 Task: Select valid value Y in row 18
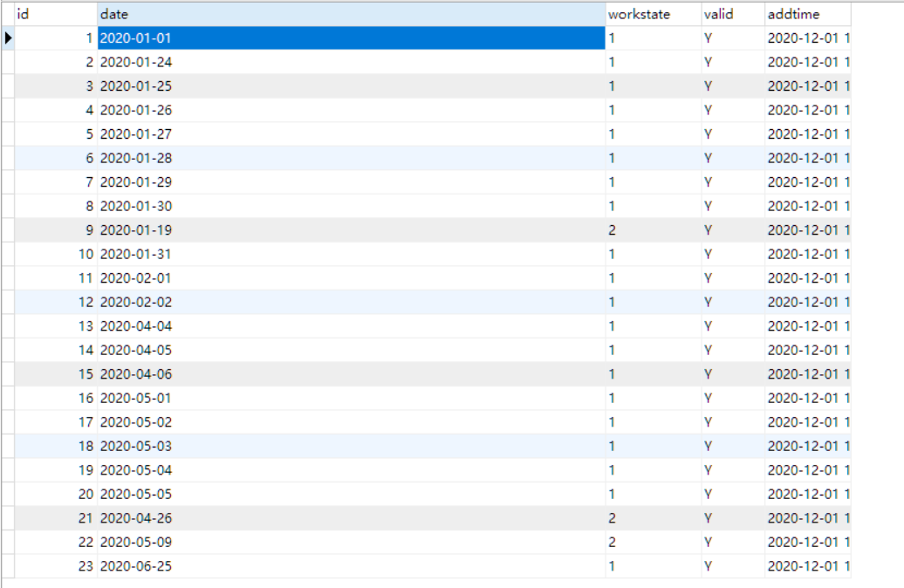(x=733, y=446)
